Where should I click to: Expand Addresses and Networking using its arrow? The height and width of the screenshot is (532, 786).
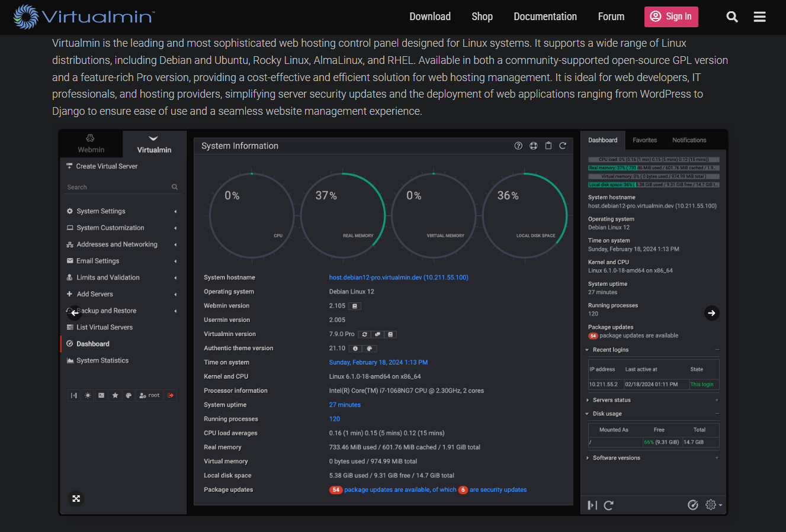pos(175,244)
